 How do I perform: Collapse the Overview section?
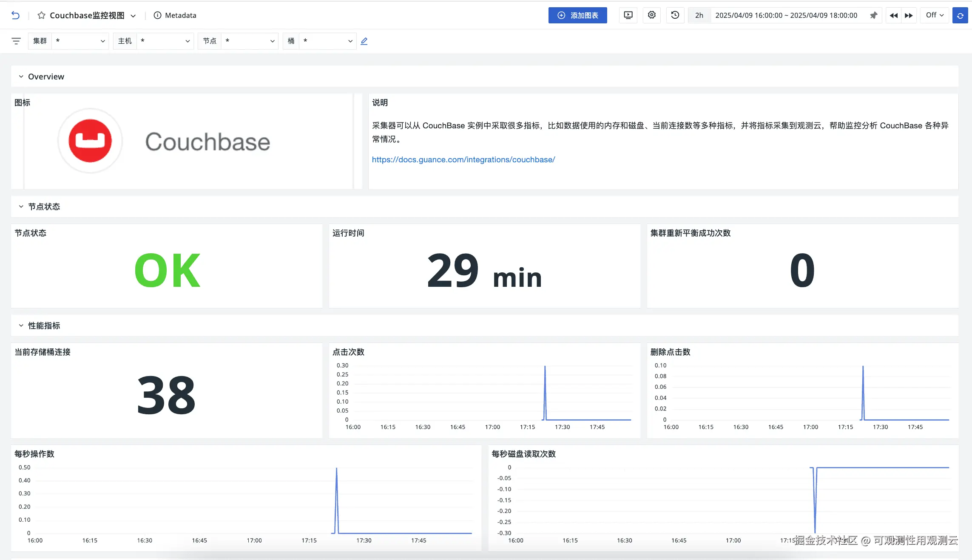point(21,76)
